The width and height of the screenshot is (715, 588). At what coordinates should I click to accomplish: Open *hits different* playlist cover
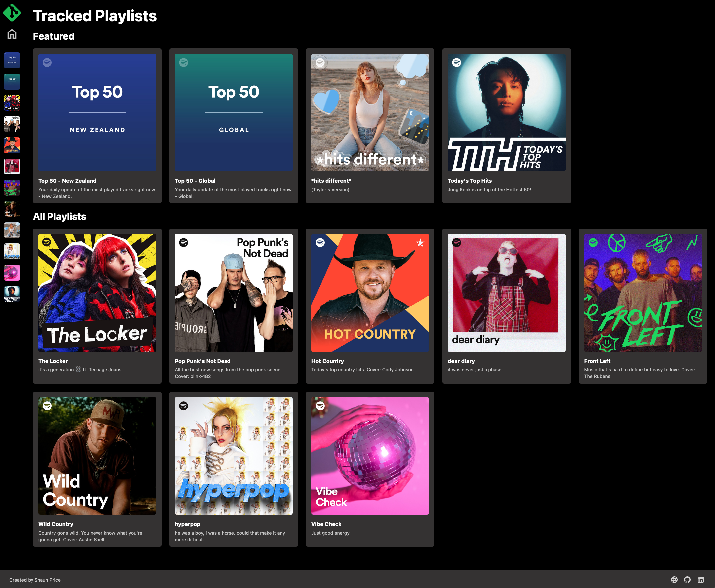tap(370, 112)
